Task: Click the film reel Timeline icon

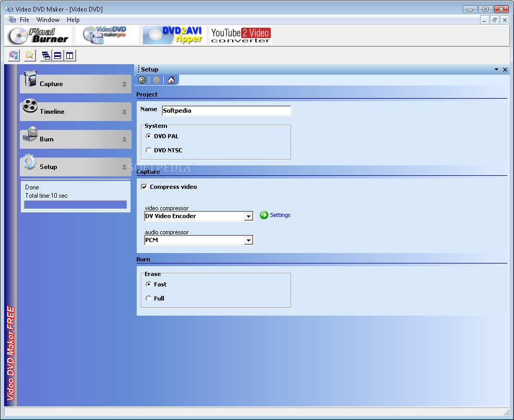Action: 30,106
